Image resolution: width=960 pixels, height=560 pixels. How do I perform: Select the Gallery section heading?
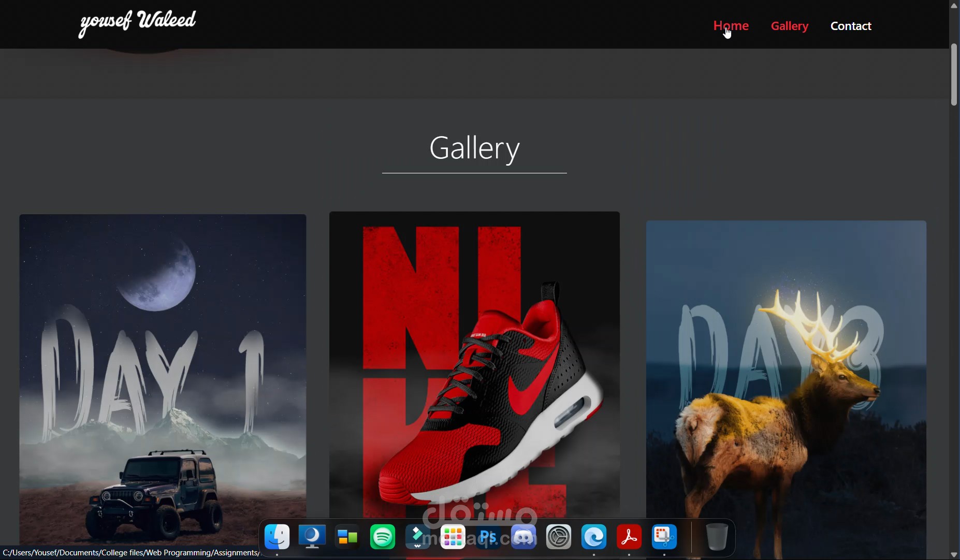click(x=474, y=148)
